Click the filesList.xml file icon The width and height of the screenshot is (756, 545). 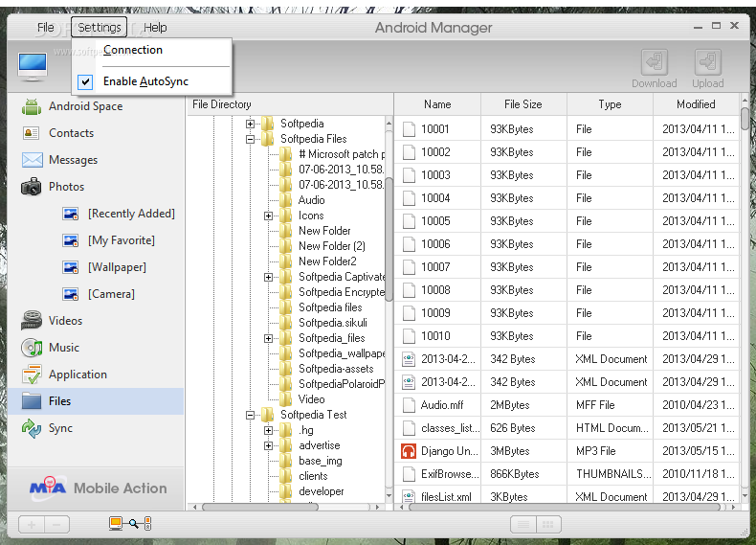409,496
